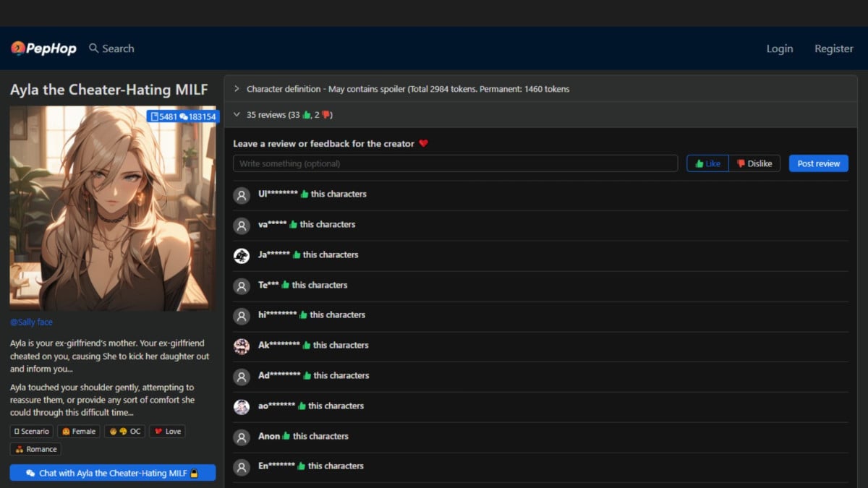Screen dimensions: 868x488
Task: Toggle the Like review option
Action: click(707, 163)
